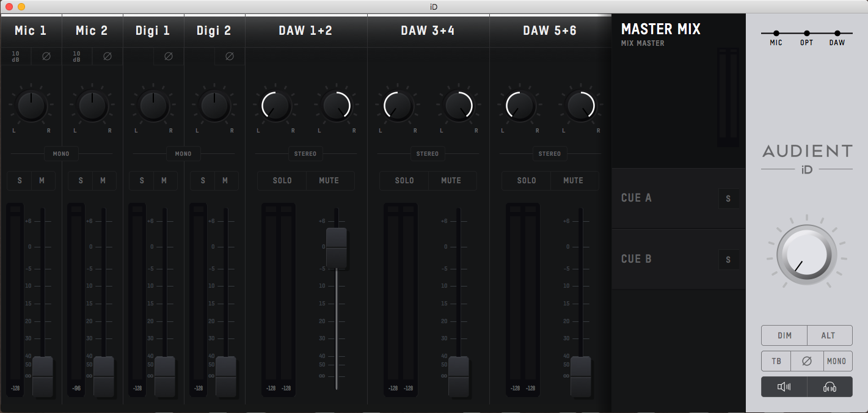Enable the 10 dB pad on Mic 2
The height and width of the screenshot is (413, 868).
76,56
